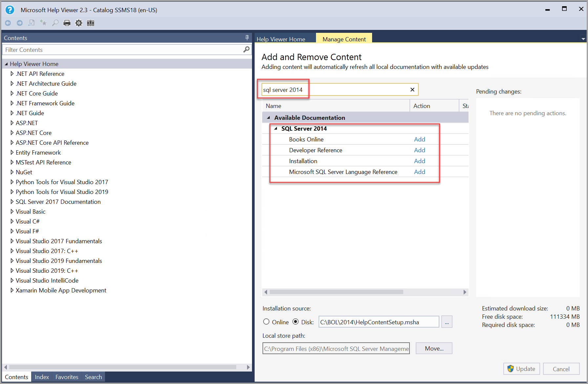Open Manage Content via the books icon
The image size is (588, 384).
pos(90,23)
